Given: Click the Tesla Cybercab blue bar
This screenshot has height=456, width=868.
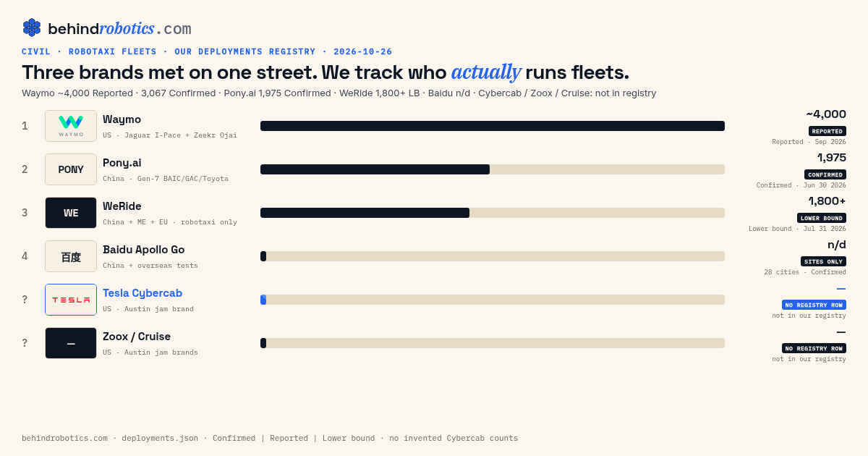Looking at the screenshot, I should tap(263, 300).
